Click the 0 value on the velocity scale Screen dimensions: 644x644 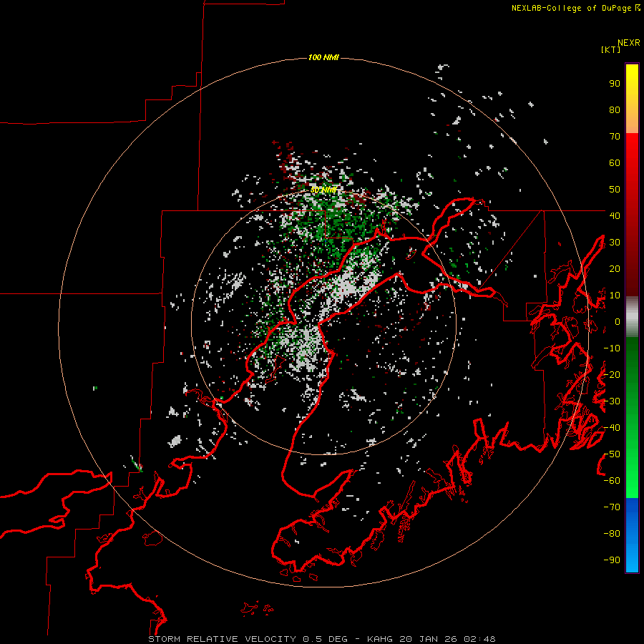(x=618, y=321)
